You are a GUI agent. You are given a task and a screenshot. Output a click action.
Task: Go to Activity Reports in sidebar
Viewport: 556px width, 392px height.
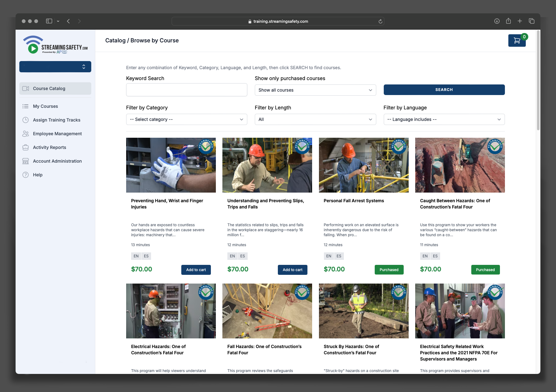(50, 147)
